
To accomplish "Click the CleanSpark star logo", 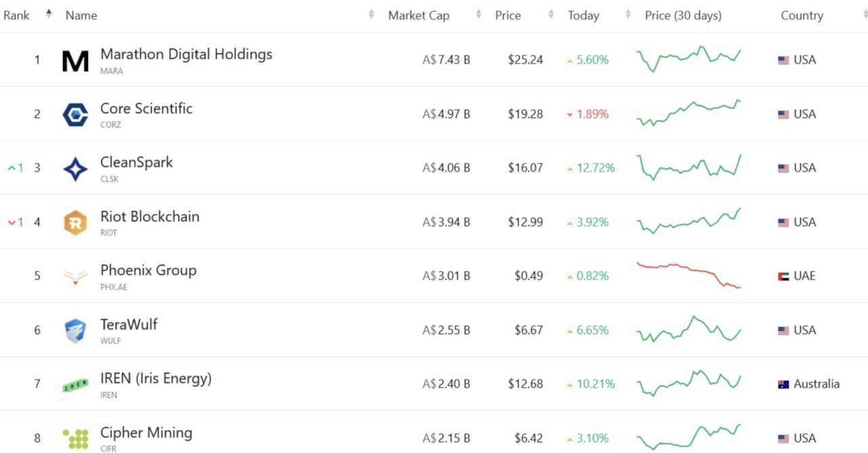I will [x=75, y=168].
